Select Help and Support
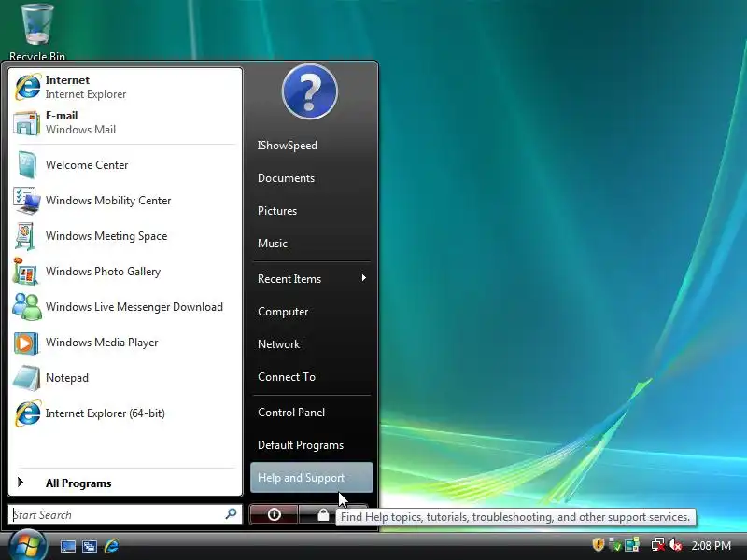Image resolution: width=747 pixels, height=560 pixels. tap(312, 478)
